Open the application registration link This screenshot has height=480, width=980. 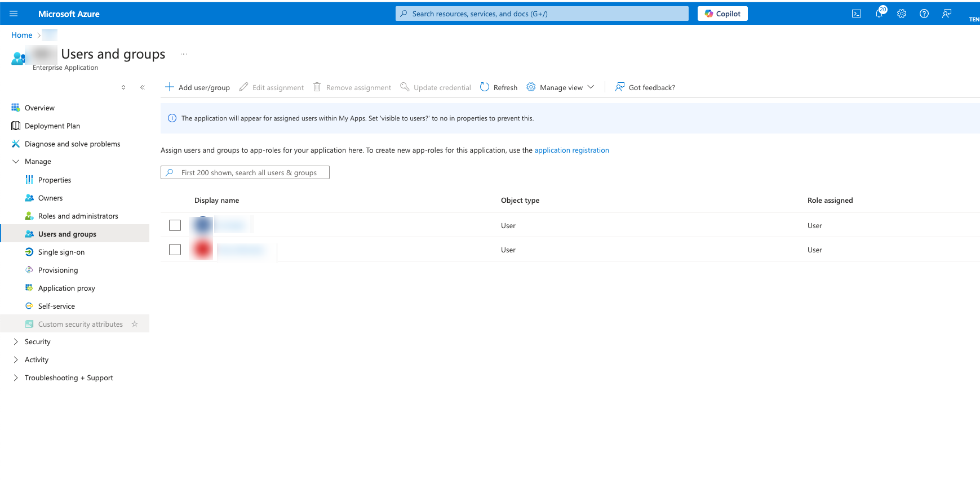click(571, 150)
